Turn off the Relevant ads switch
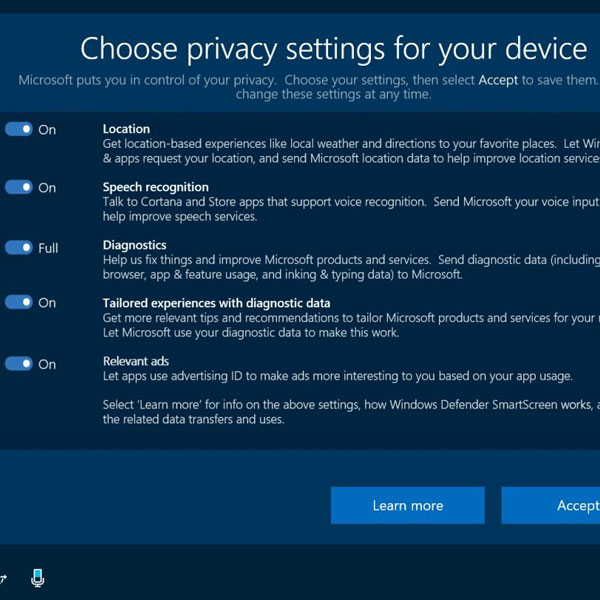Image resolution: width=600 pixels, height=600 pixels. pyautogui.click(x=19, y=364)
